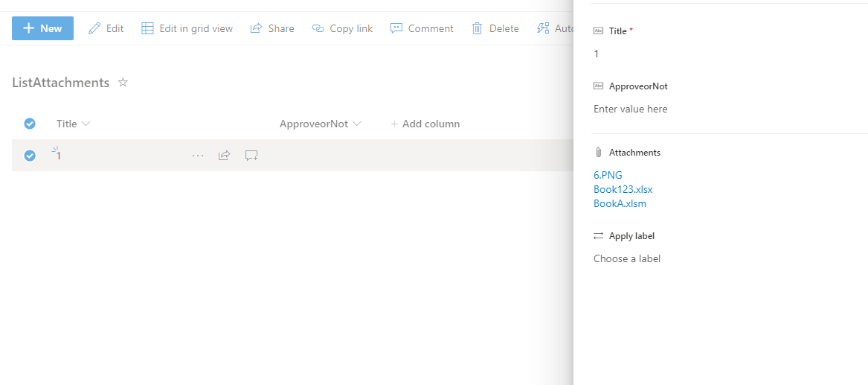Deselect the row 1 checkbox

point(30,156)
